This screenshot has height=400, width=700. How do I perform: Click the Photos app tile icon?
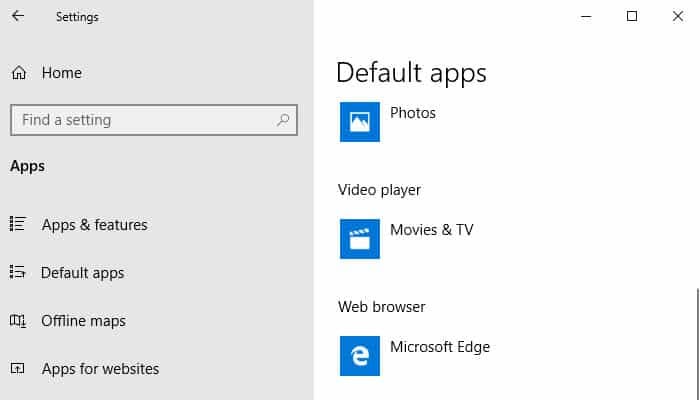[360, 122]
